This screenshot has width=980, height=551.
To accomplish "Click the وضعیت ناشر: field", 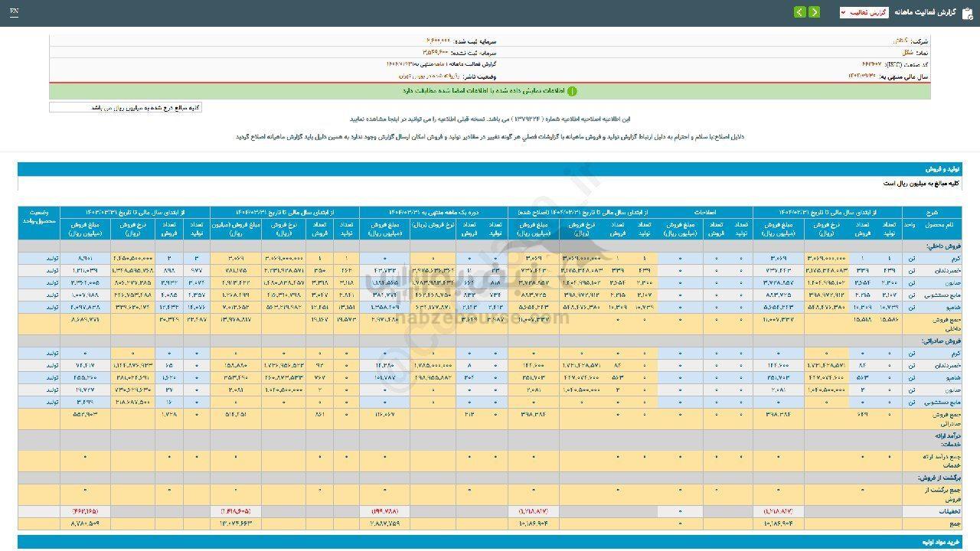I will pos(446,77).
